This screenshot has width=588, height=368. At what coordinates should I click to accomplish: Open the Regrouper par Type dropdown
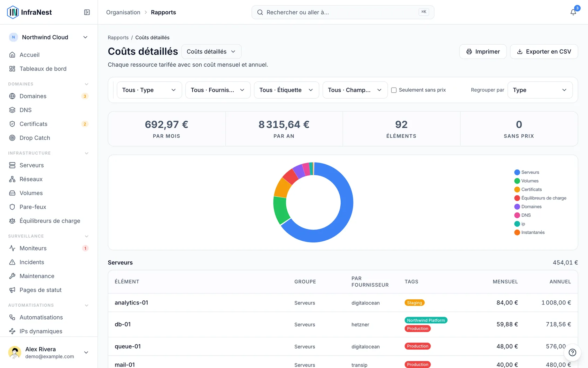pos(540,90)
